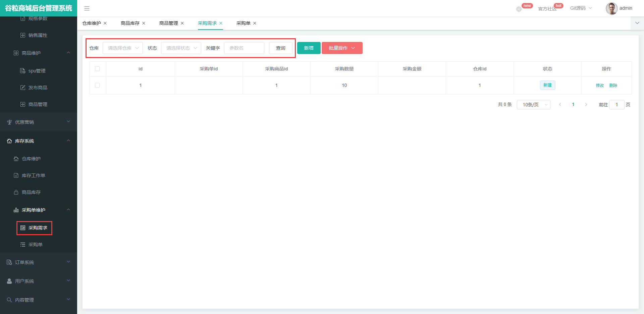Click the 修改 link in the table row

(x=600, y=85)
